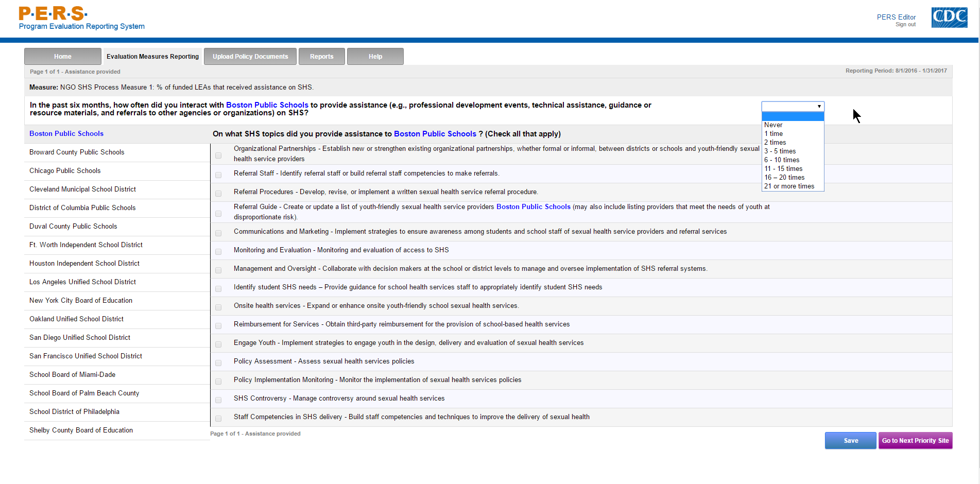
Task: Check Organizational Partnerships topic
Action: [x=218, y=155]
